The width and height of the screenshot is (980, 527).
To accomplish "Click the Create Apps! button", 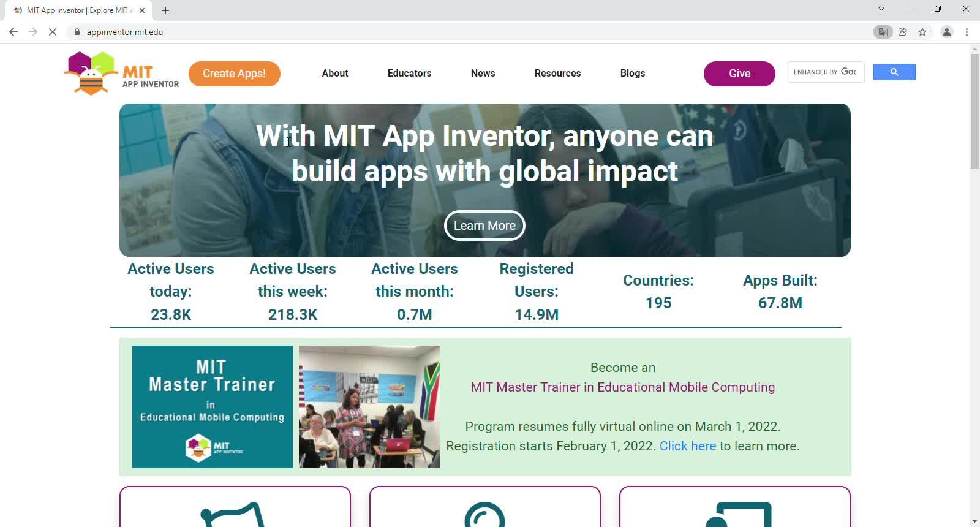I will 235,74.
